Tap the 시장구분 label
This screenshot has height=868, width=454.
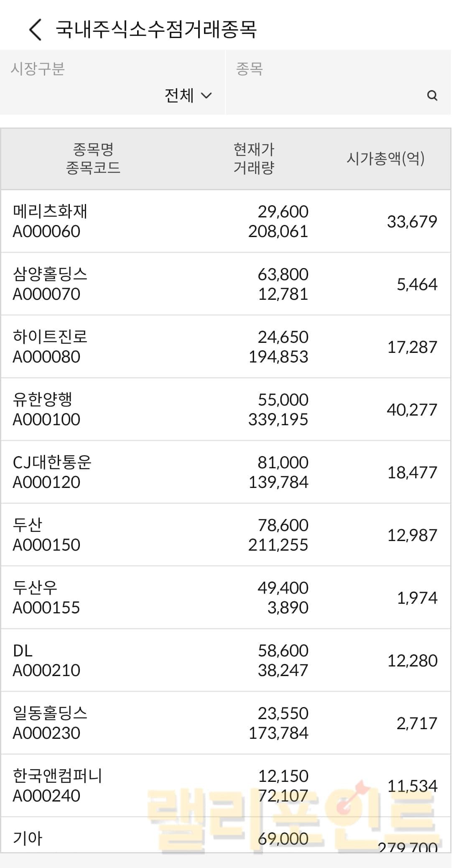(38, 69)
